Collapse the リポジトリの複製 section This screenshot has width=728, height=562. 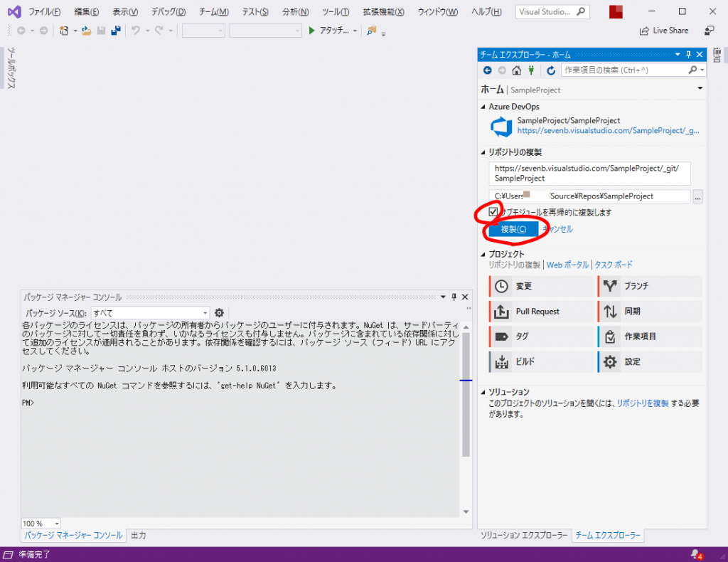point(483,152)
